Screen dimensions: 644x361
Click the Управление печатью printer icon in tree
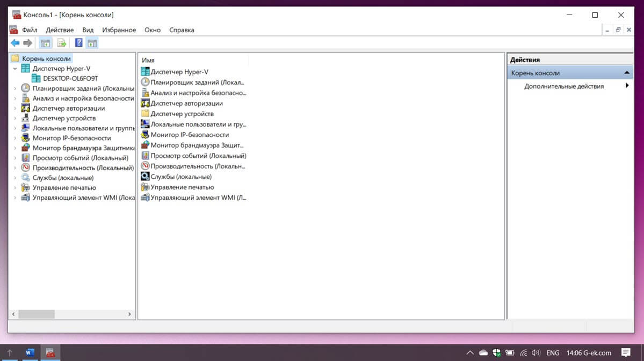pos(25,187)
